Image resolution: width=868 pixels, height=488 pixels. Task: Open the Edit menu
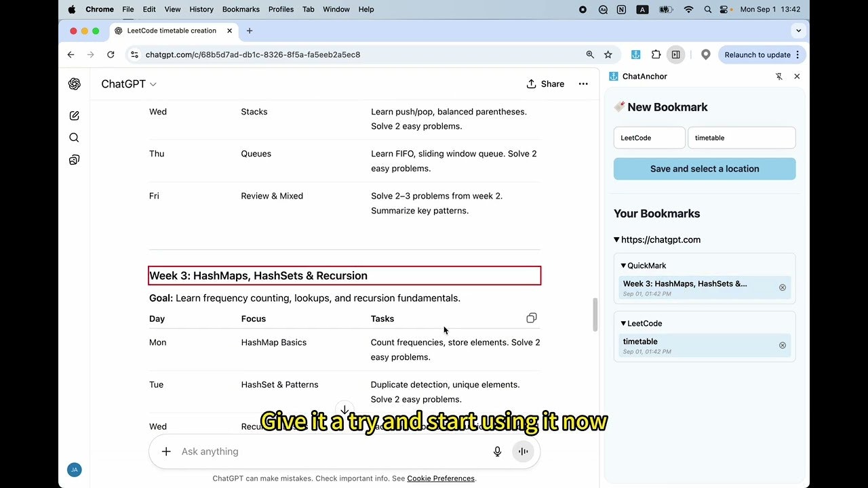pos(149,9)
